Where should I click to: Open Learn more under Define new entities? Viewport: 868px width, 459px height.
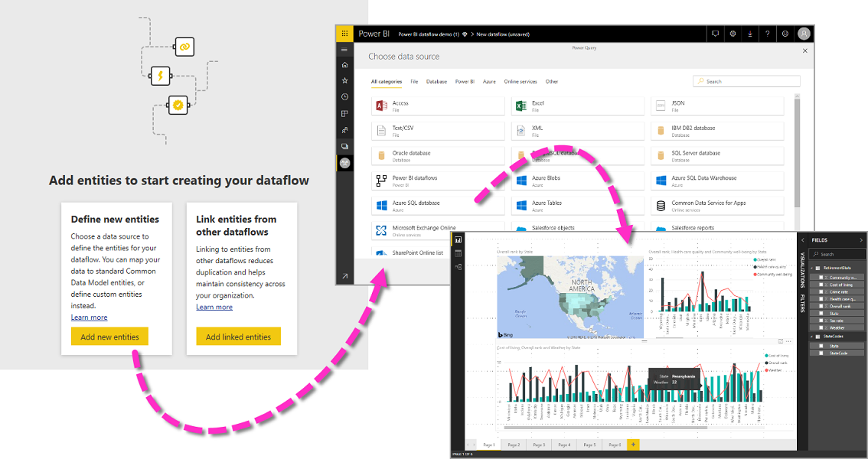pos(89,317)
